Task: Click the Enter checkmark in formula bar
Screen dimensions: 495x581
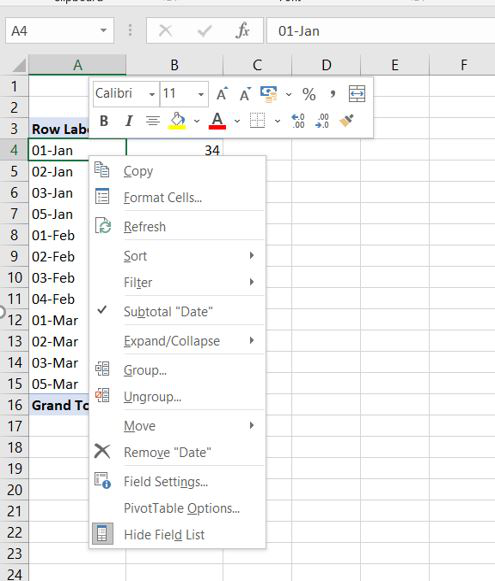Action: point(205,31)
